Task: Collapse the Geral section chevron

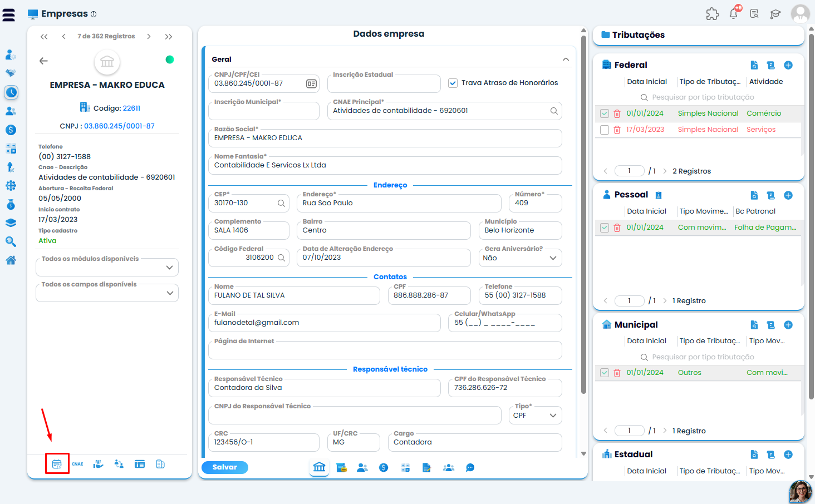Action: point(566,60)
